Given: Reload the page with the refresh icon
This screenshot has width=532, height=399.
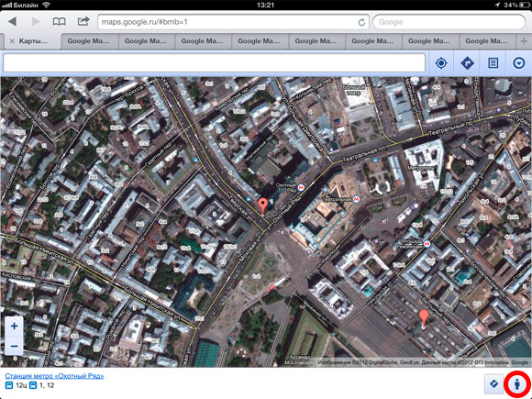Looking at the screenshot, I should [361, 22].
